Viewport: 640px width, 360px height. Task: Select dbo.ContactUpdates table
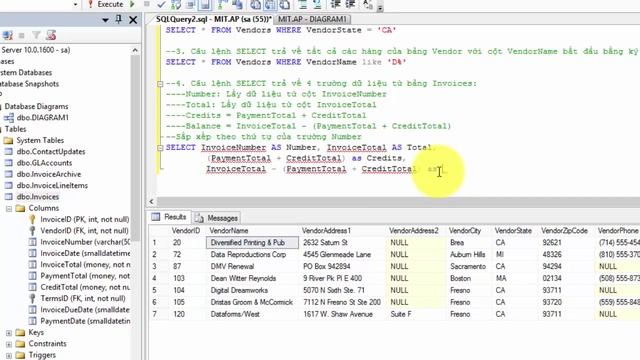point(51,151)
